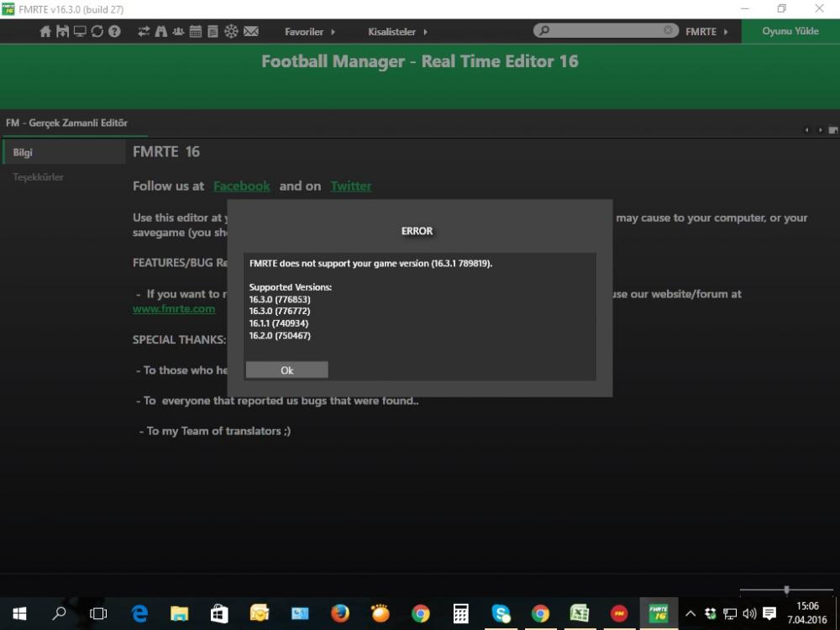The width and height of the screenshot is (840, 630).
Task: Expand the Kisalisteler menu
Action: tap(397, 32)
